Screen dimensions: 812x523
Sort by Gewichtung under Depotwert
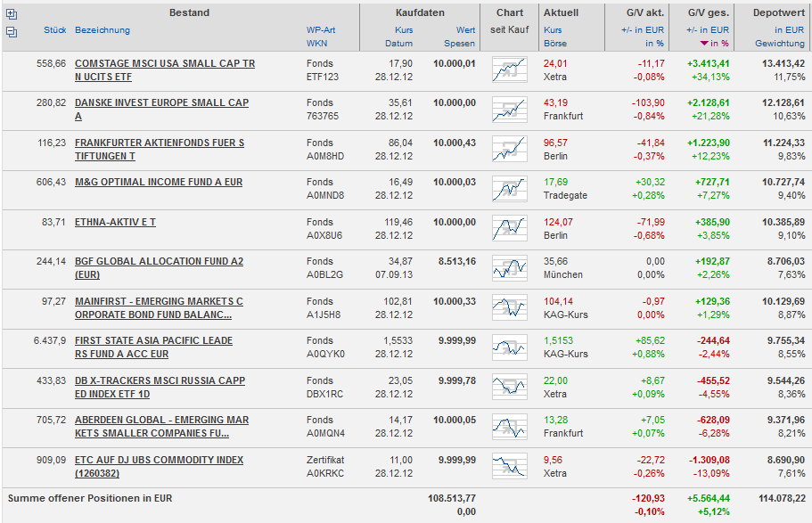(x=779, y=43)
